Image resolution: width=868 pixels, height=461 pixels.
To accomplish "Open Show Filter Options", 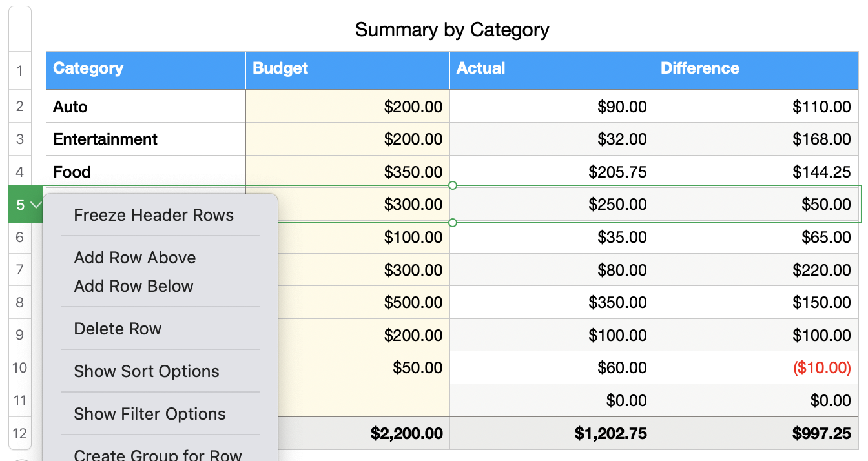I will (150, 414).
